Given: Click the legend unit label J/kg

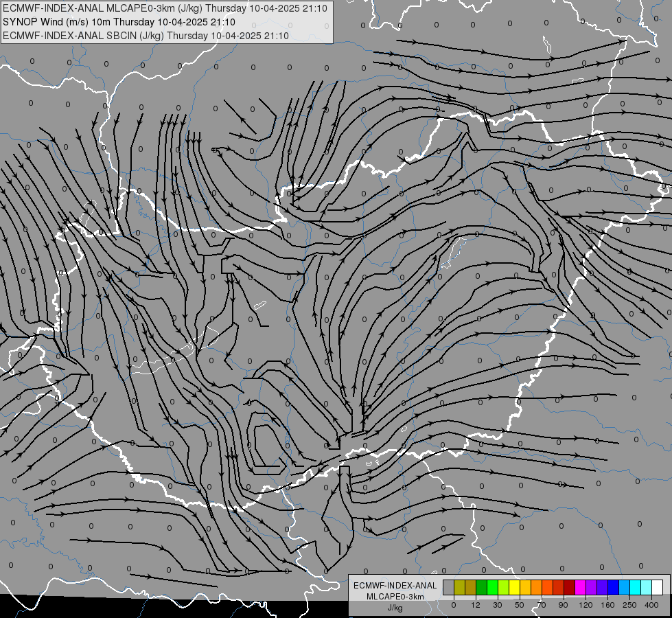Looking at the screenshot, I should 395,608.
